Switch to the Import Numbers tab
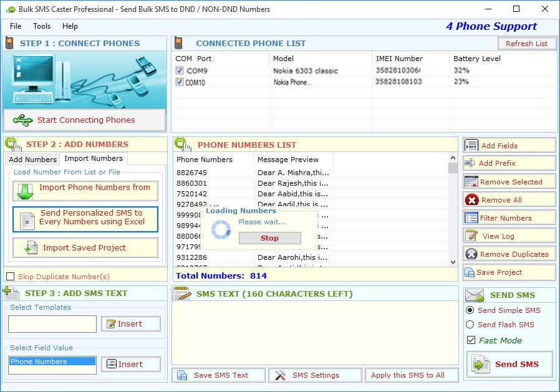Image resolution: width=560 pixels, height=392 pixels. [94, 158]
